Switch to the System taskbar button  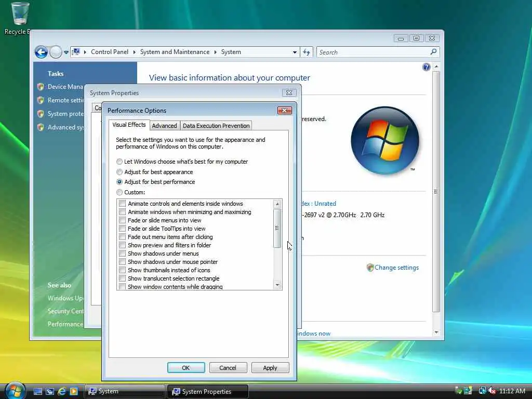click(124, 392)
